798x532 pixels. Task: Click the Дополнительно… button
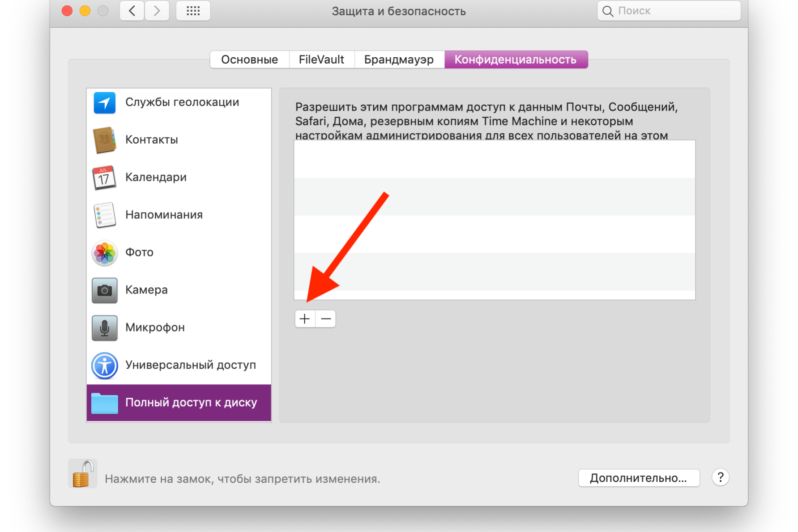[x=638, y=478]
